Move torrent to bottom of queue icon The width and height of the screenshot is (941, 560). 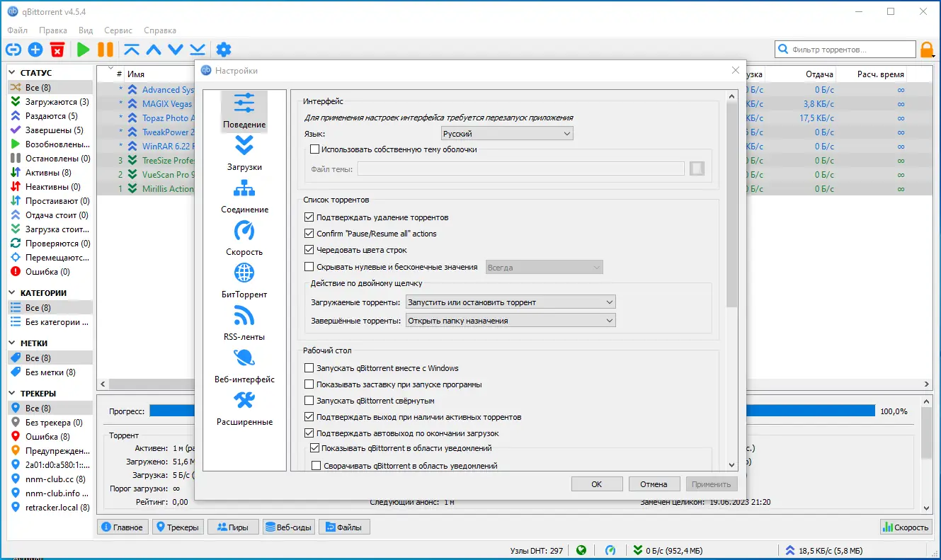tap(198, 50)
